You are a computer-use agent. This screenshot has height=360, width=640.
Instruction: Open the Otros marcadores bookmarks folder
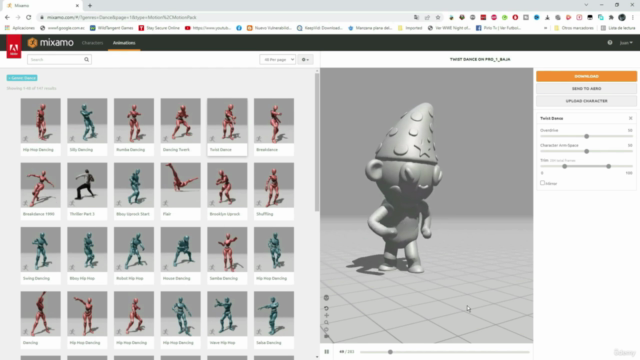(x=573, y=28)
